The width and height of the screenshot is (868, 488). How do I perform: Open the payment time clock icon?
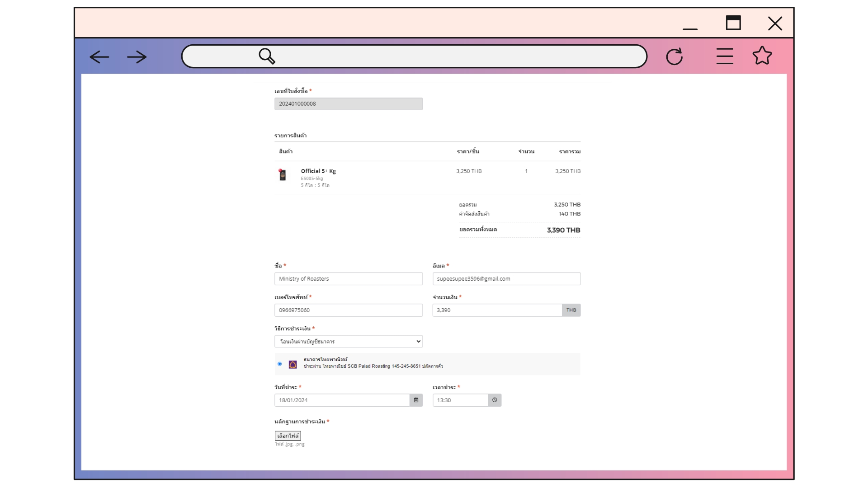[495, 400]
